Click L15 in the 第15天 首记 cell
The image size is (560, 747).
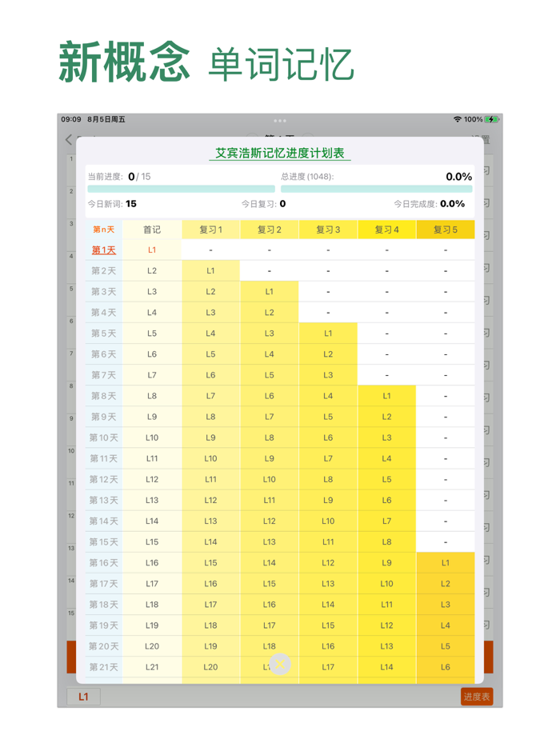click(152, 541)
